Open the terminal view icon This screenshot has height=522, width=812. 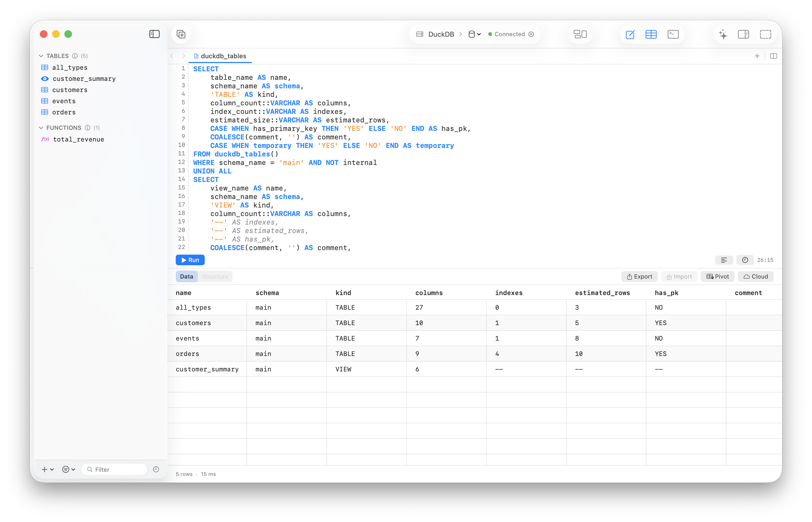coord(672,34)
